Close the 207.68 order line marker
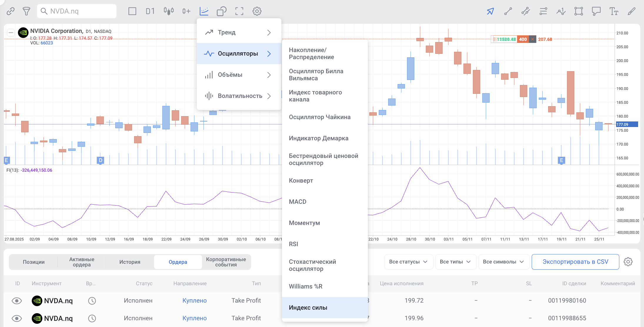Viewport: 644px width, 327px height. pos(533,39)
